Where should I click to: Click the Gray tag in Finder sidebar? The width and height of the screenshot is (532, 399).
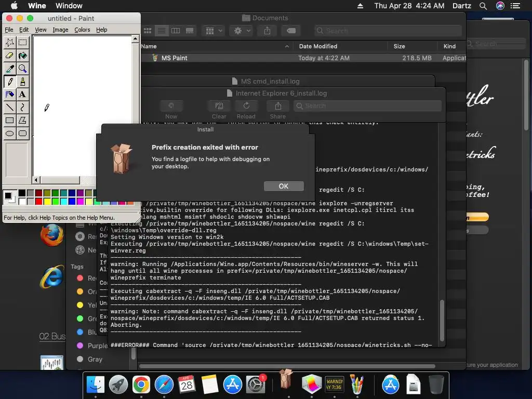point(89,359)
